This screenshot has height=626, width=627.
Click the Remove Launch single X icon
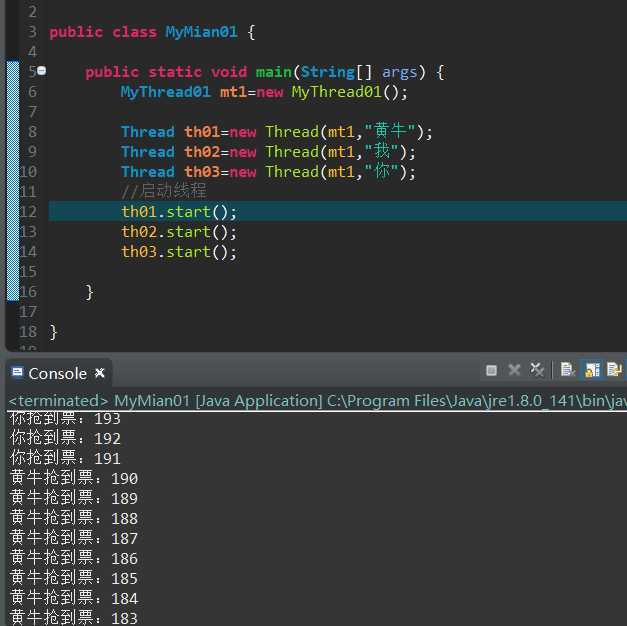click(x=514, y=370)
